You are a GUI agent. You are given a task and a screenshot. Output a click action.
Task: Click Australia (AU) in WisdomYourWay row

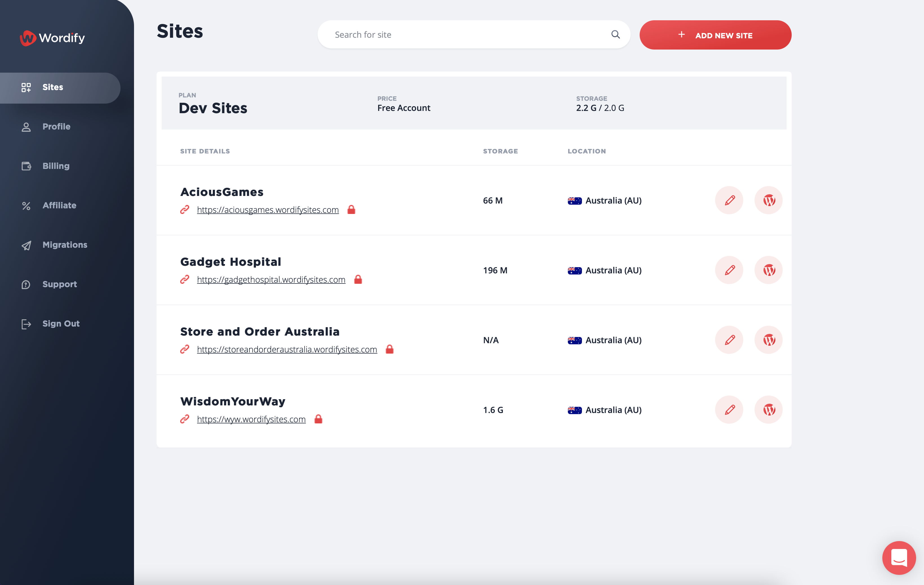pos(613,410)
